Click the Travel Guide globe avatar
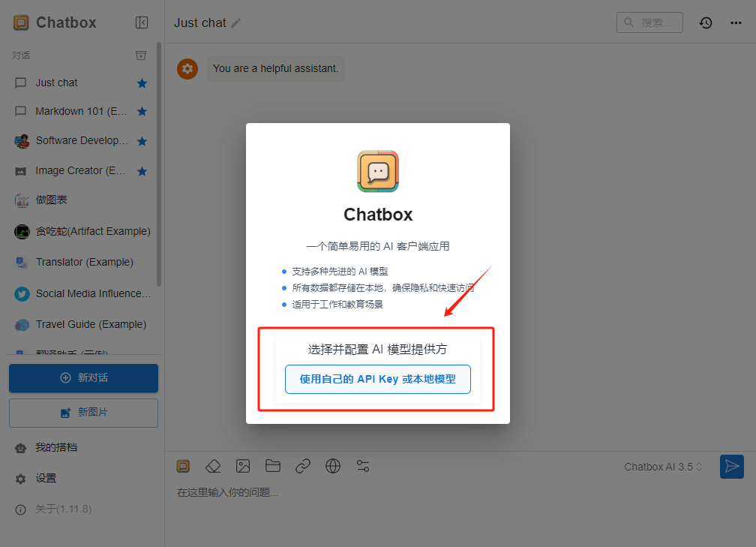Viewport: 756px width, 547px height. tap(22, 325)
